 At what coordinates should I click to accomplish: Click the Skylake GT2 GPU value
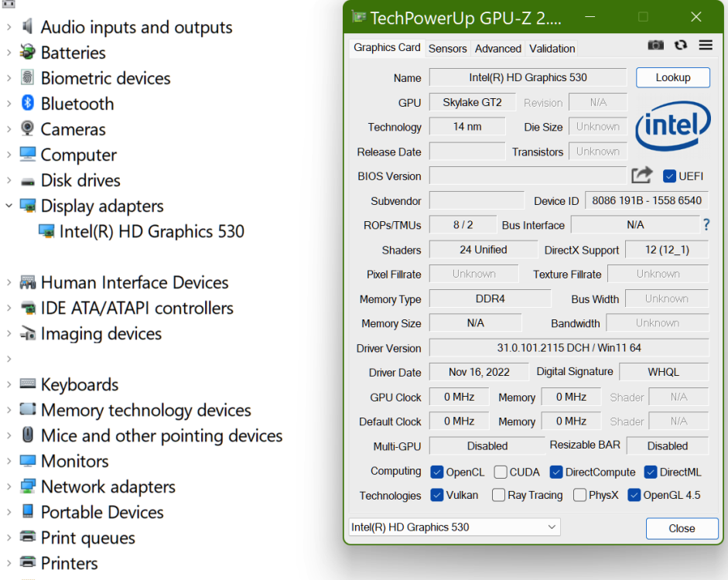click(472, 102)
